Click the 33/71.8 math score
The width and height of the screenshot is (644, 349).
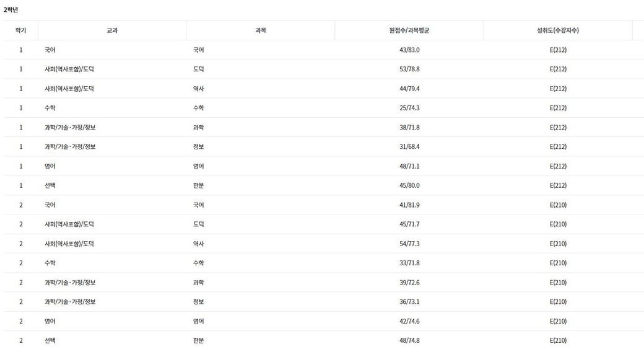coord(409,263)
